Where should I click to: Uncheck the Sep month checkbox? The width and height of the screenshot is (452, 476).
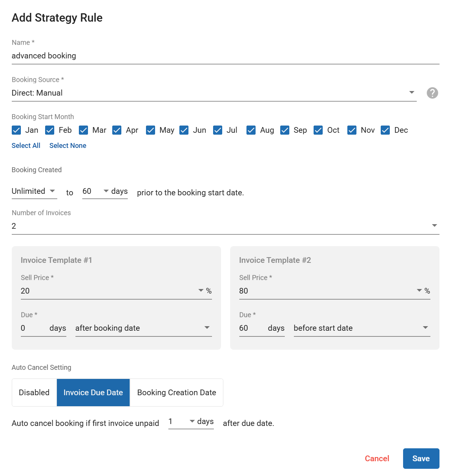click(285, 130)
